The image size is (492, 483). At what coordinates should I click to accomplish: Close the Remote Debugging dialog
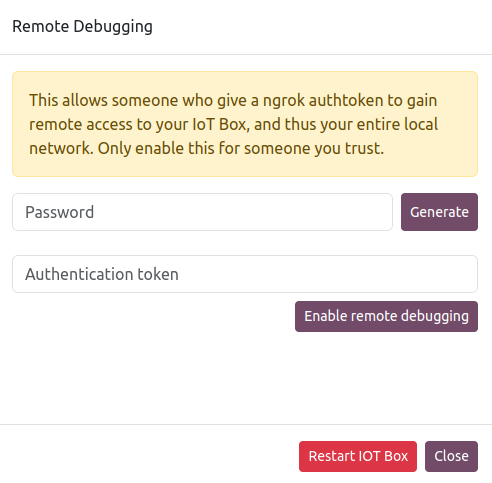(x=451, y=456)
